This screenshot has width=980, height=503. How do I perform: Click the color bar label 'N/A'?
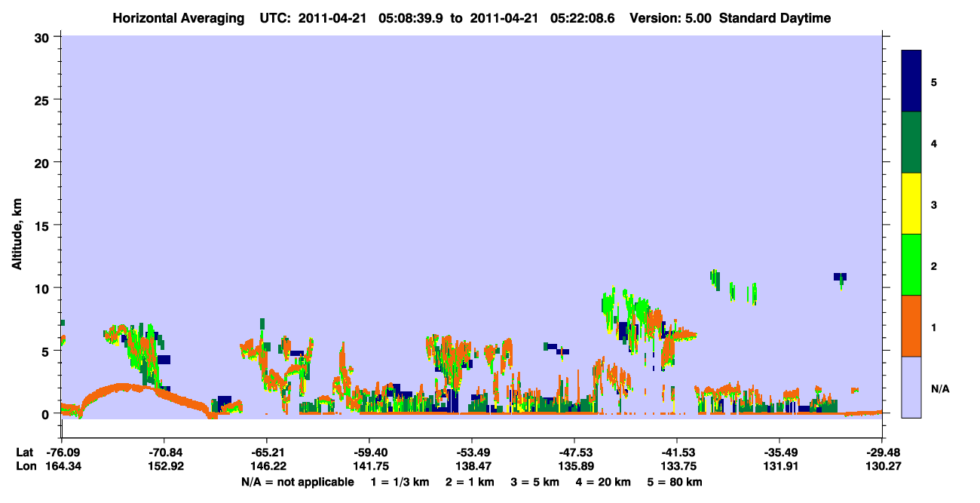[939, 389]
